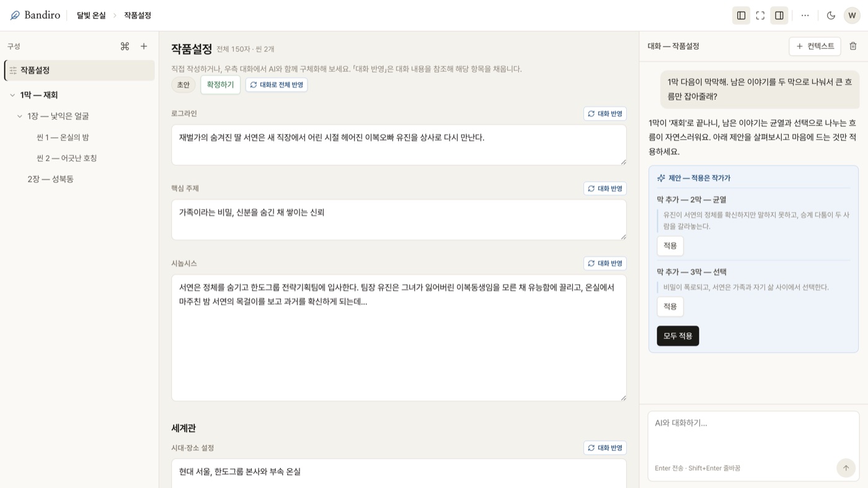Screen dimensions: 868x488
Task: Focus the 핵심 주제 text area
Action: [x=399, y=220]
